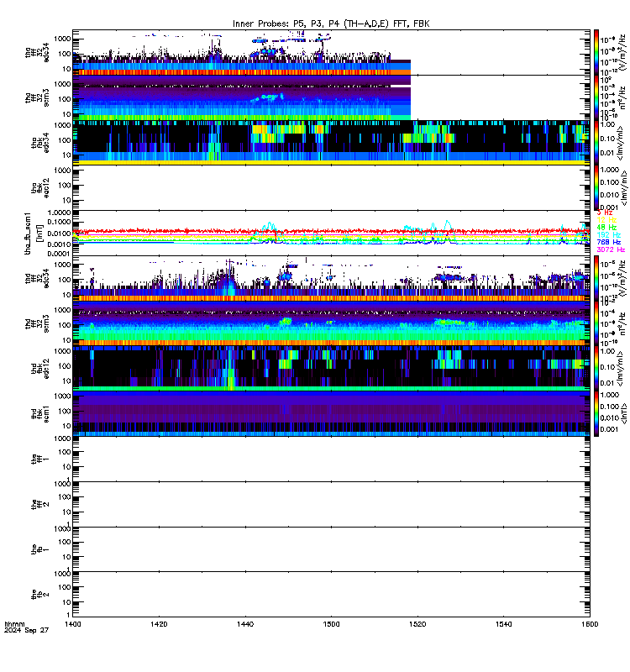Click the "1400" time axis label
Viewport: 630px width, 672px height.
click(72, 624)
